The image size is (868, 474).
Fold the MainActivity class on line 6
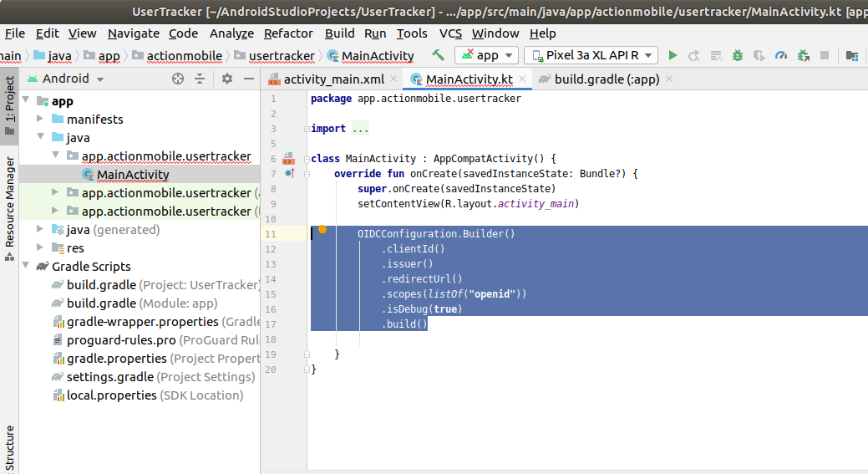[307, 159]
